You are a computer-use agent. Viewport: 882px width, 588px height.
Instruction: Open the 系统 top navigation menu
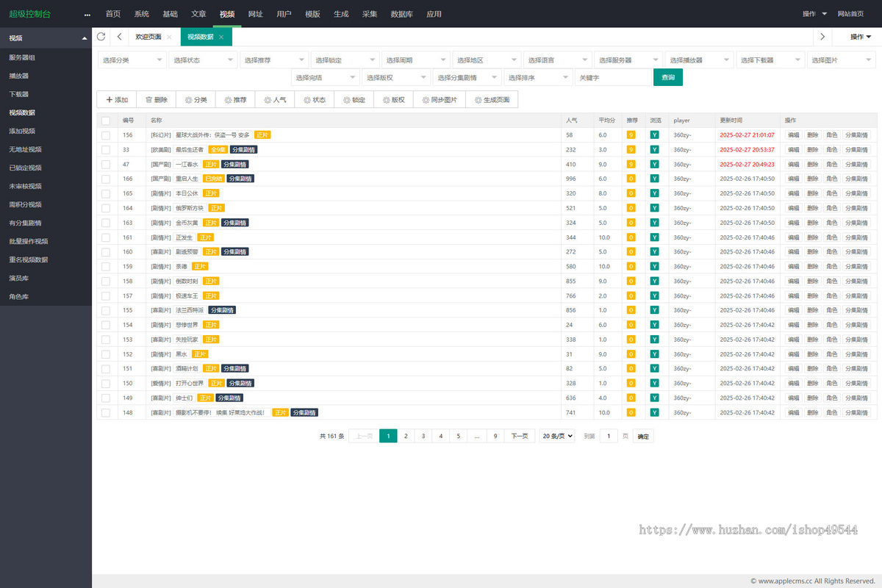pyautogui.click(x=141, y=14)
